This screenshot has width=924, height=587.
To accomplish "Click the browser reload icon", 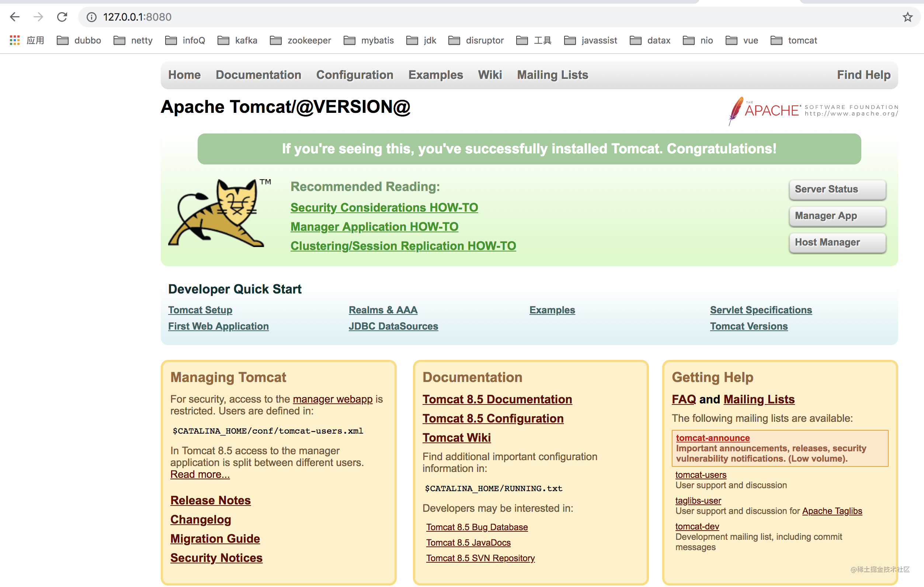I will pos(62,17).
